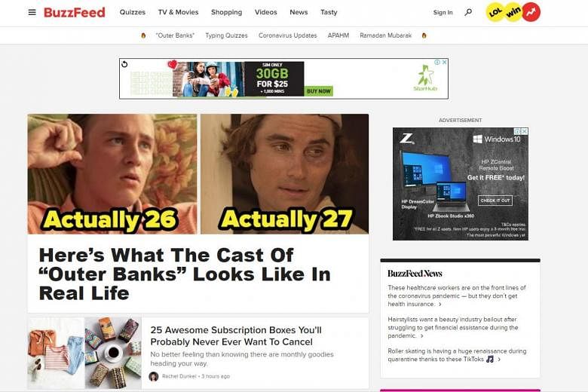Close the StarHub banner ad
This screenshot has height=392, width=588.
pyautogui.click(x=444, y=63)
